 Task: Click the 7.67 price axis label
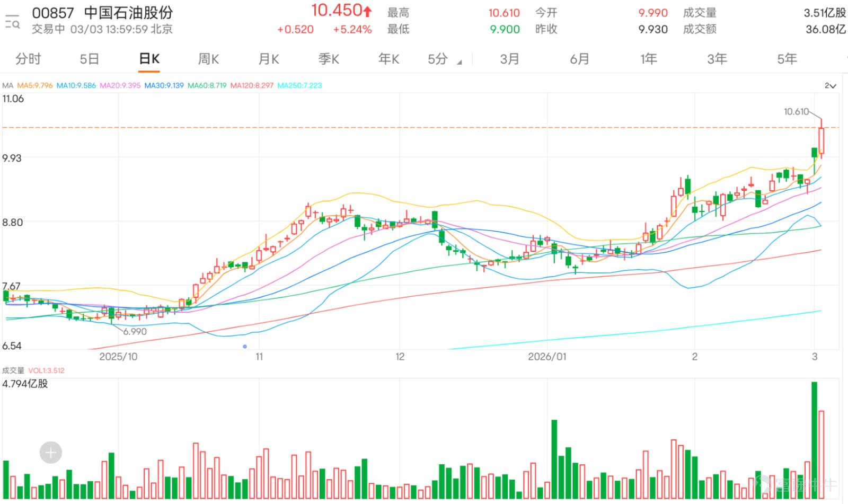click(x=11, y=286)
